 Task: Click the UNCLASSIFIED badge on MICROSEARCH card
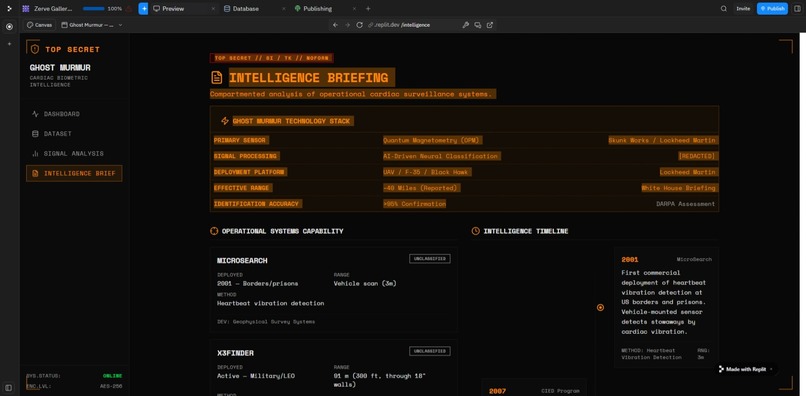430,259
